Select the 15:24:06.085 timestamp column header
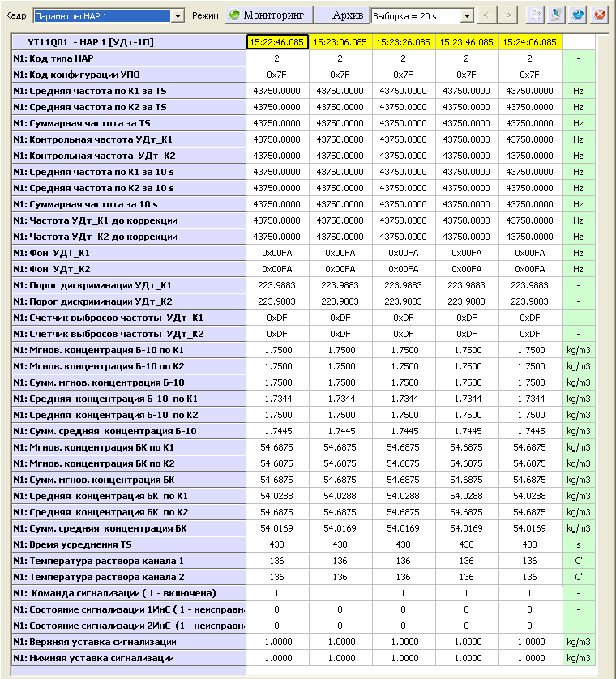616x679 pixels. (x=529, y=42)
